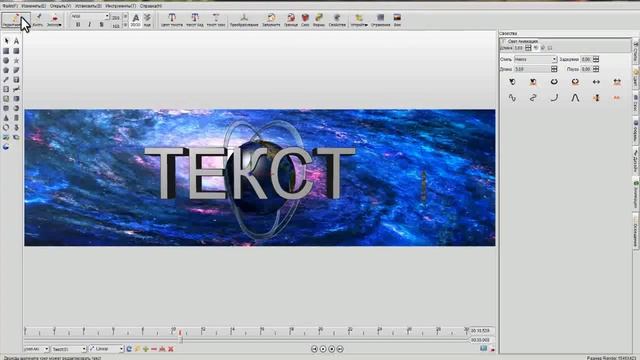The image size is (640, 360).
Task: Apply the orange circular loop animation
Action: (x=575, y=82)
